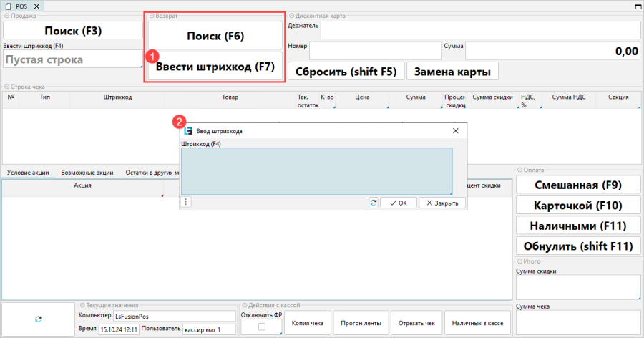The width and height of the screenshot is (644, 338).
Task: Collapse the Оплата panel
Action: pyautogui.click(x=519, y=170)
